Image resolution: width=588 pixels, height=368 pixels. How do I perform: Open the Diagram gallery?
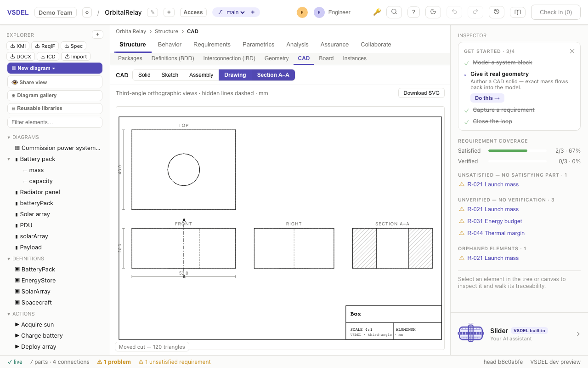click(x=55, y=95)
